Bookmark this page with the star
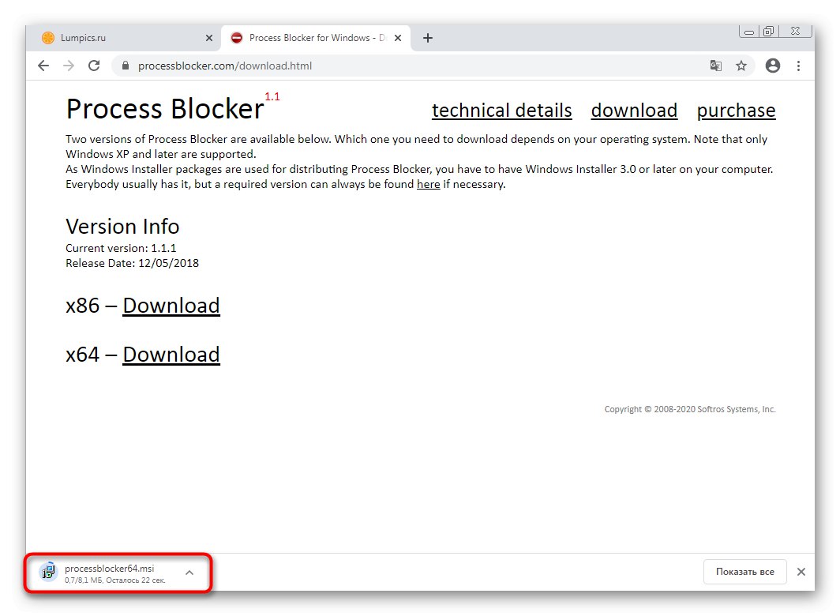840x616 pixels. [741, 66]
